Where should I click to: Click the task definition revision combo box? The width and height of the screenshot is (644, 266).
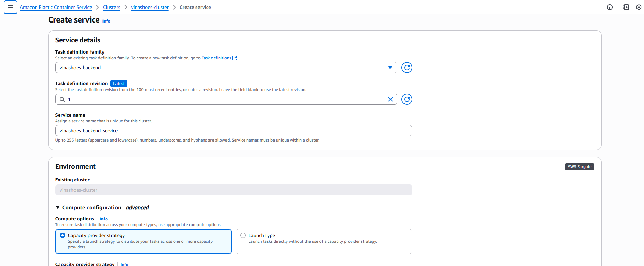(x=225, y=99)
